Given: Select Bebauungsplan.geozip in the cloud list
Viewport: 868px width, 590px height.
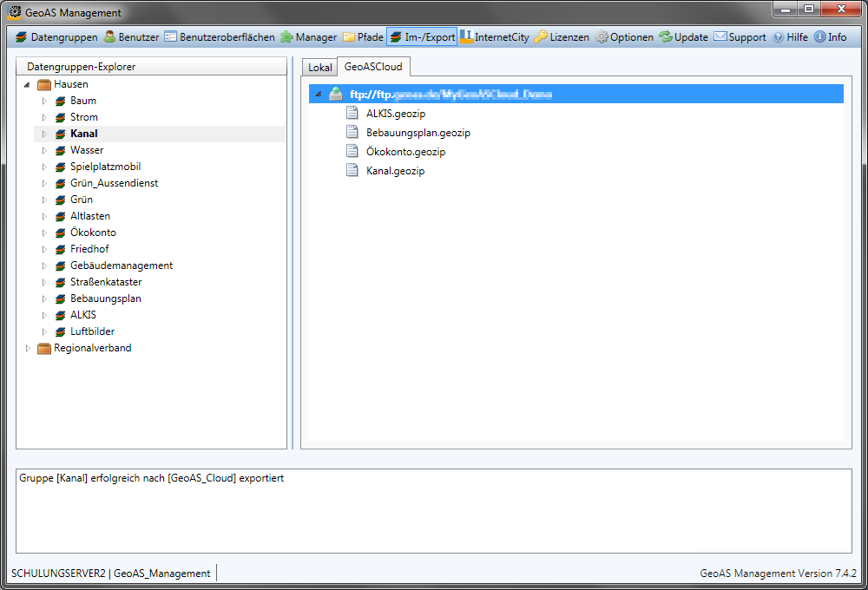Looking at the screenshot, I should (418, 133).
